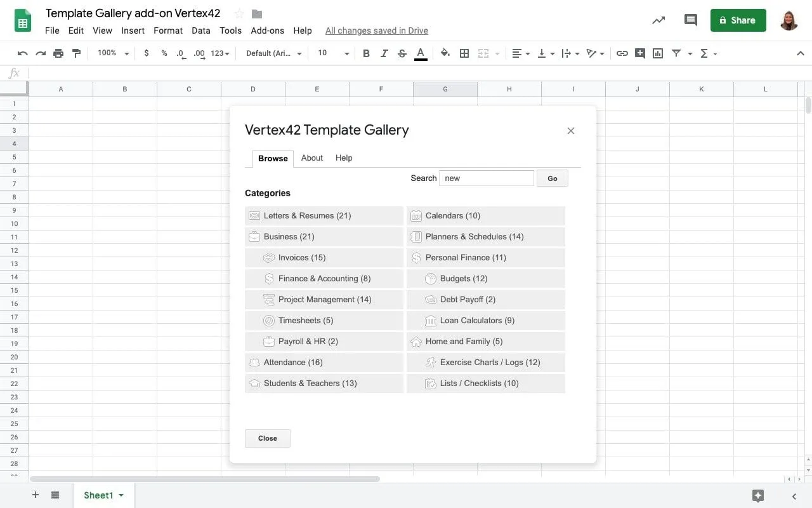Viewport: 812px width, 508px height.
Task: Open All changes saved in Drive link
Action: click(x=377, y=30)
